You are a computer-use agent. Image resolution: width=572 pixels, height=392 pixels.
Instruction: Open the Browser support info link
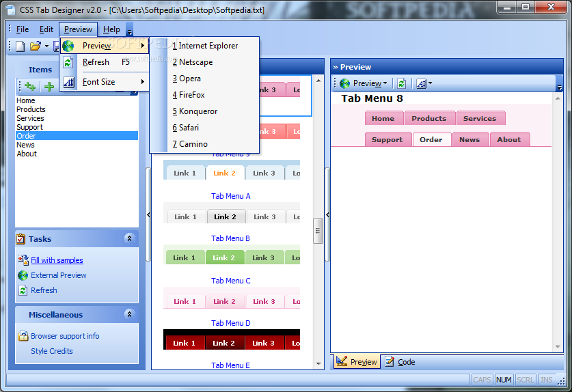click(65, 336)
